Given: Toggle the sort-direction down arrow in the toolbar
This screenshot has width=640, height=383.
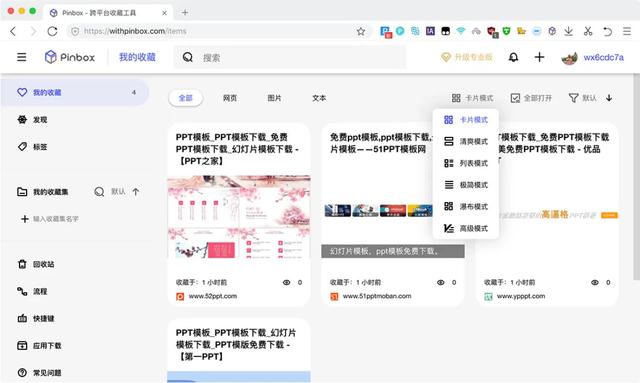Looking at the screenshot, I should pos(609,98).
